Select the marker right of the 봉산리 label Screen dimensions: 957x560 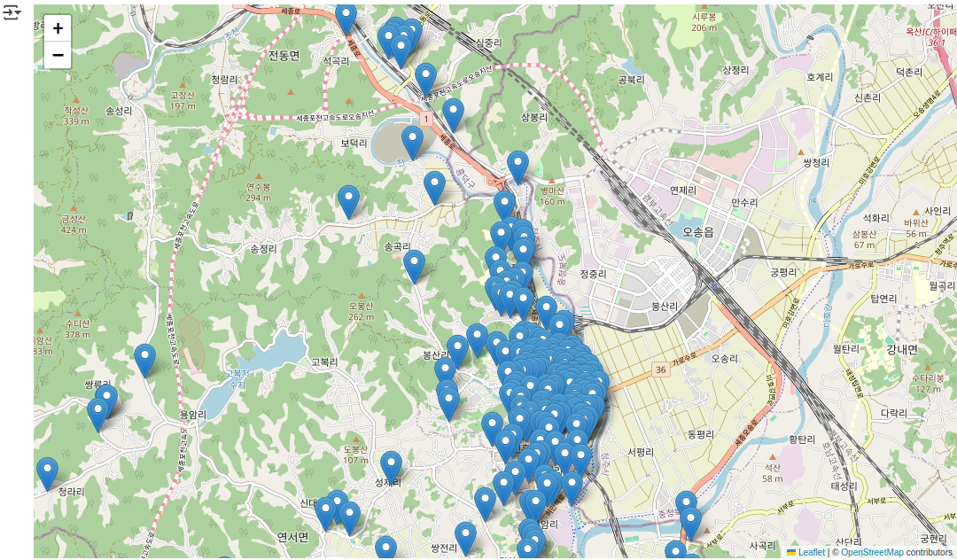pos(457,349)
